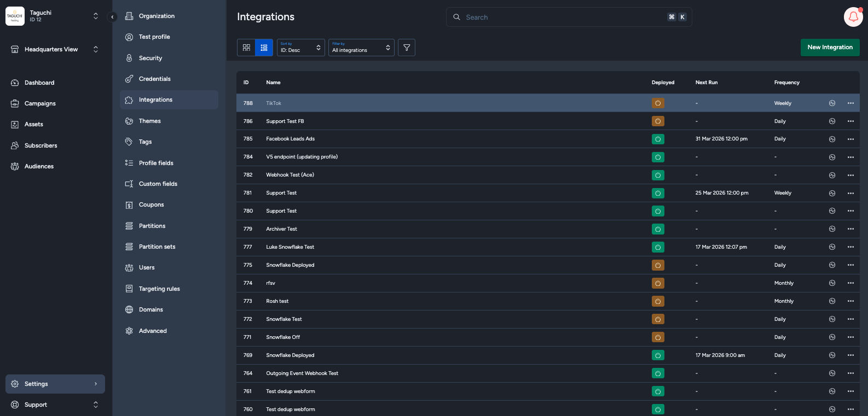Expand the Headquarters View selector
This screenshot has height=416, width=868.
pos(96,49)
